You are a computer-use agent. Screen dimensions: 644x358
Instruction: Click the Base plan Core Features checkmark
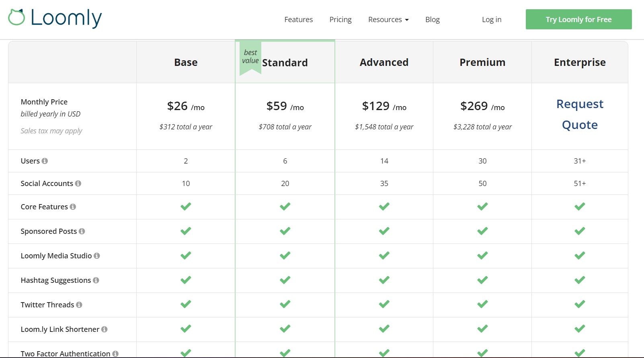(x=186, y=207)
